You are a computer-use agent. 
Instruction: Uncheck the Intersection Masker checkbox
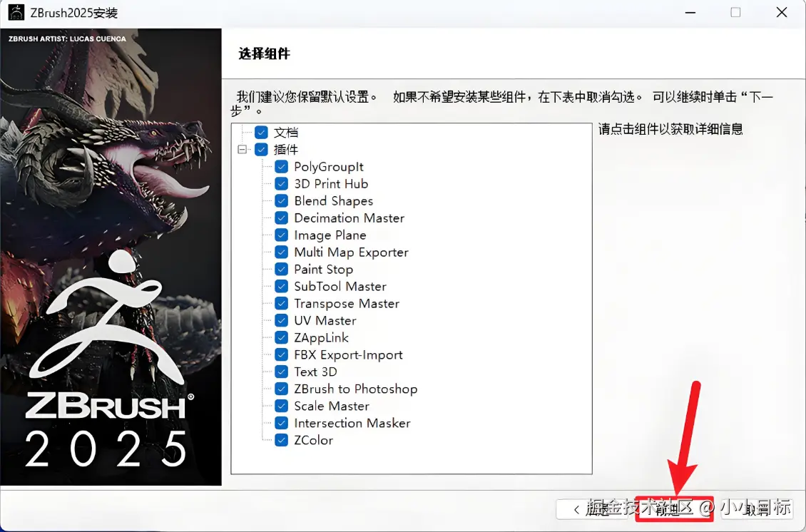click(281, 423)
